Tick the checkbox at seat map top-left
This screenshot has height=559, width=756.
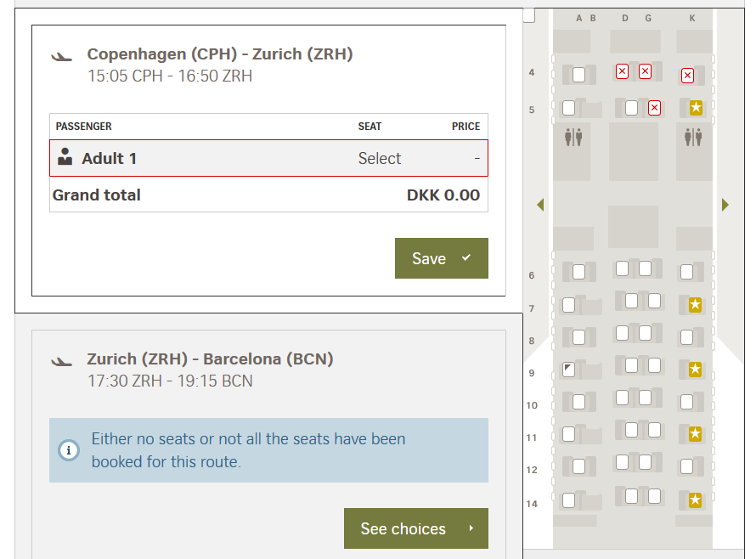pyautogui.click(x=529, y=16)
